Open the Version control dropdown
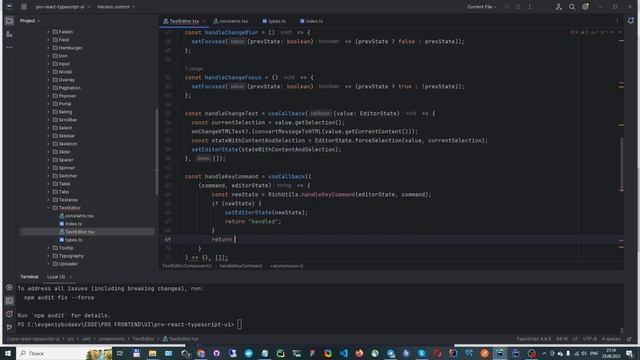 pyautogui.click(x=116, y=7)
